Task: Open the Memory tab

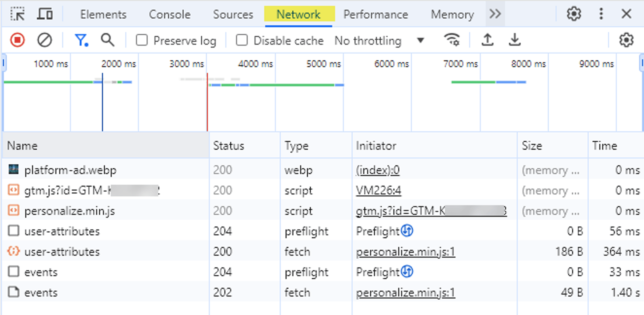Action: coord(452,14)
